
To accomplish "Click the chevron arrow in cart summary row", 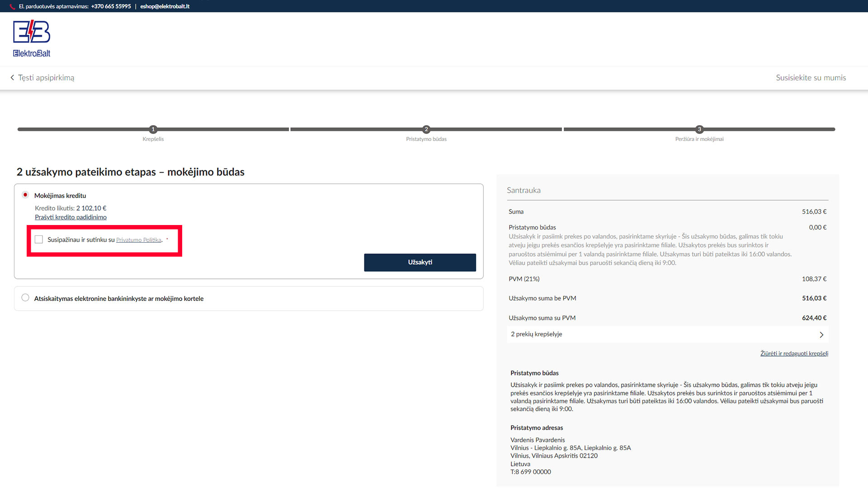I will coord(821,335).
